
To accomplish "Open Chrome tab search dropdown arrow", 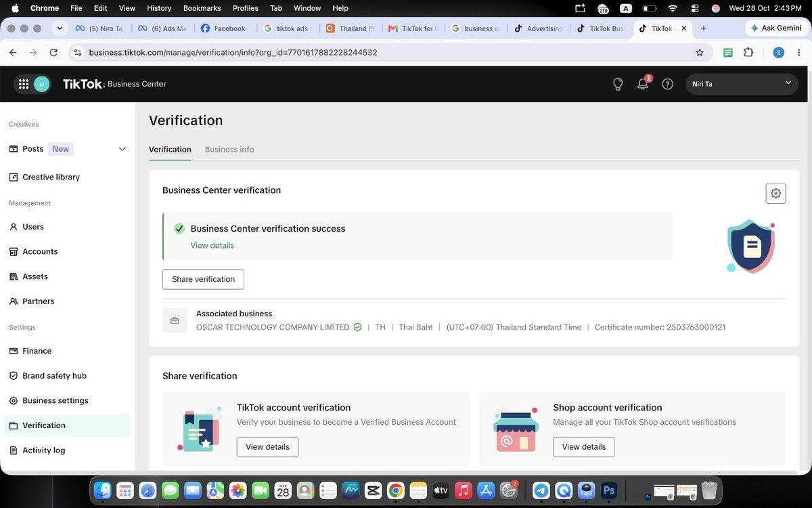I will click(60, 28).
